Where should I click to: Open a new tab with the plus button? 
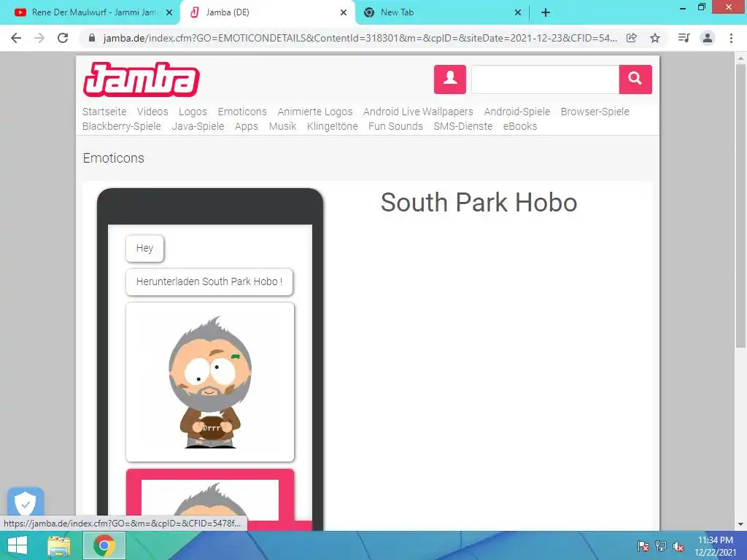[x=546, y=13]
